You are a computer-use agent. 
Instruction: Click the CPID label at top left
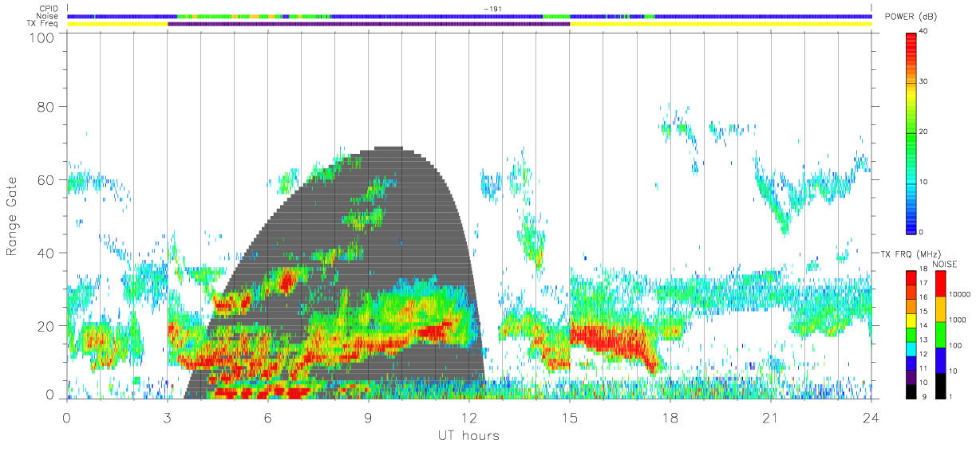pyautogui.click(x=49, y=9)
